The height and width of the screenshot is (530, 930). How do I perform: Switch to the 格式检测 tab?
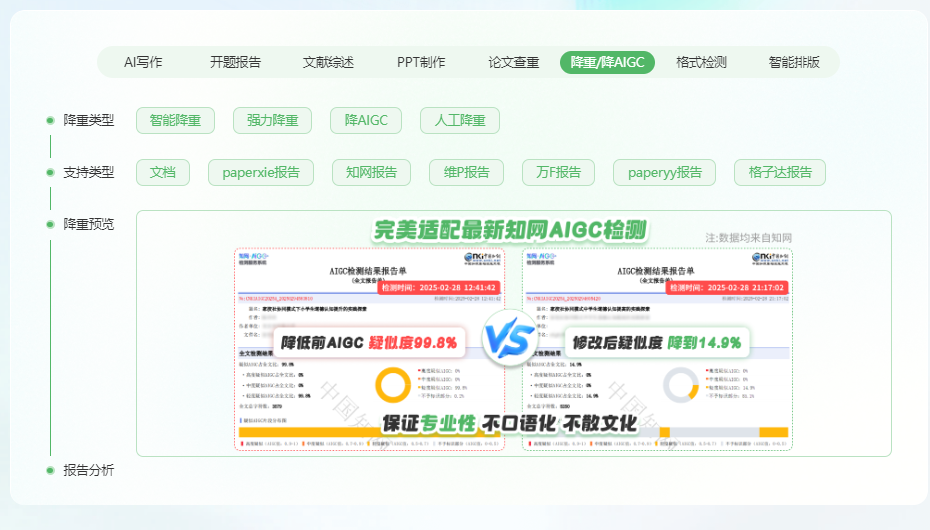(x=701, y=62)
